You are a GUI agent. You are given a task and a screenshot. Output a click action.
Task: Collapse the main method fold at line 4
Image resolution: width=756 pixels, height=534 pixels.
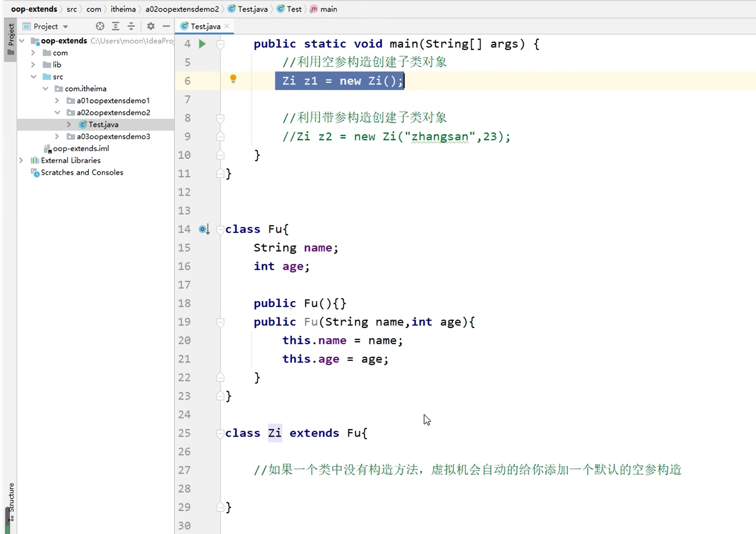tap(220, 44)
